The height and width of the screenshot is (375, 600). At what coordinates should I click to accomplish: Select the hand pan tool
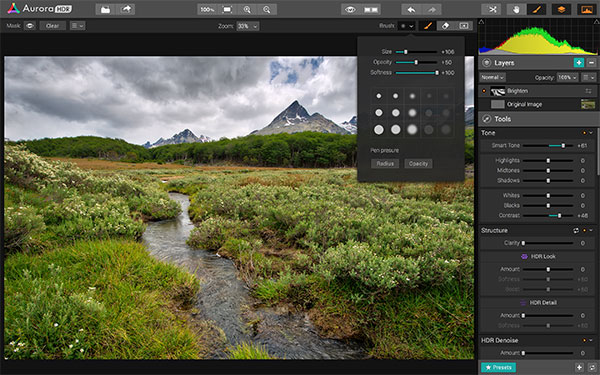pos(516,9)
